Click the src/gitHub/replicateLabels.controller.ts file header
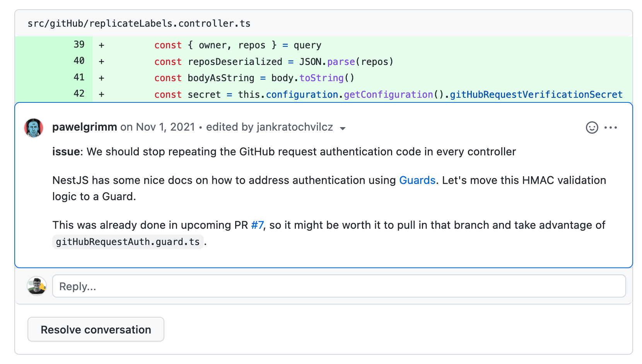Screen dimensions: 642x364 pyautogui.click(x=138, y=23)
